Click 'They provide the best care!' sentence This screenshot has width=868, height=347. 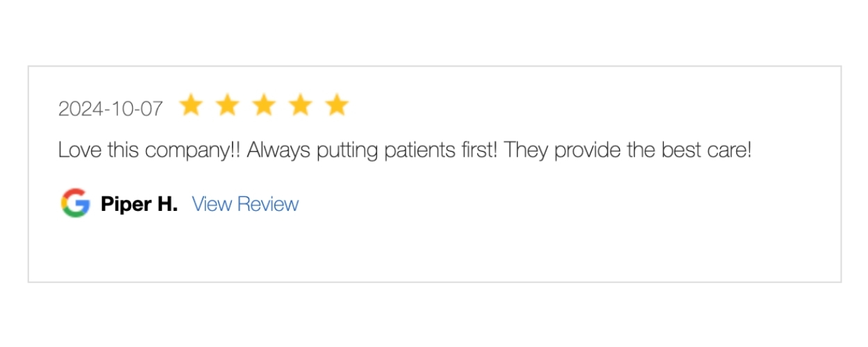[x=628, y=151]
